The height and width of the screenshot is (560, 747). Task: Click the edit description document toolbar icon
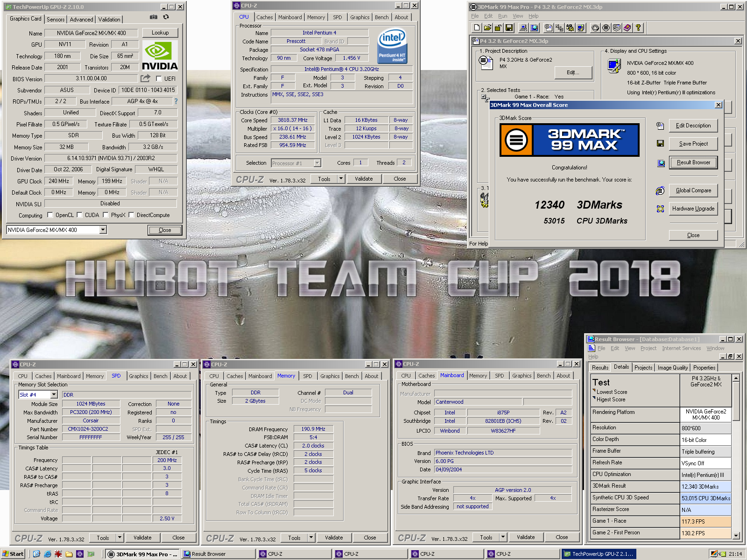549,28
